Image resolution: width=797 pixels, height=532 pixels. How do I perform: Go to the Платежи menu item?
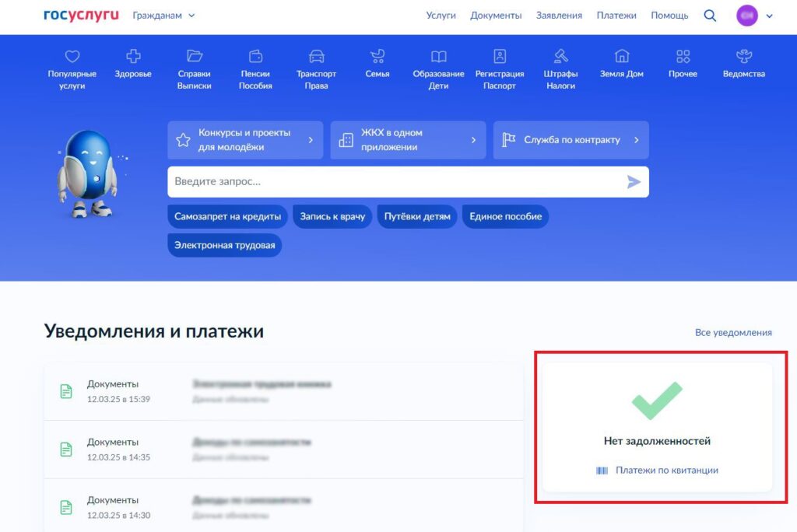click(x=616, y=16)
